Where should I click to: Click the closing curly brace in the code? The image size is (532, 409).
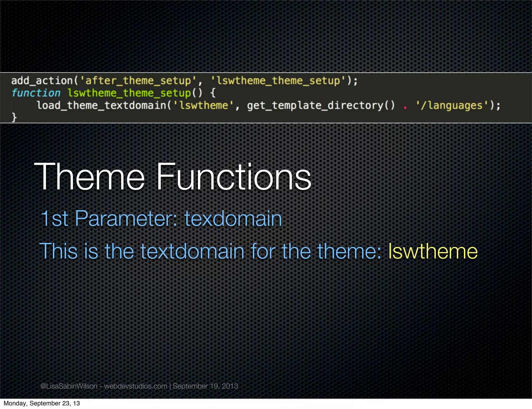(x=14, y=117)
